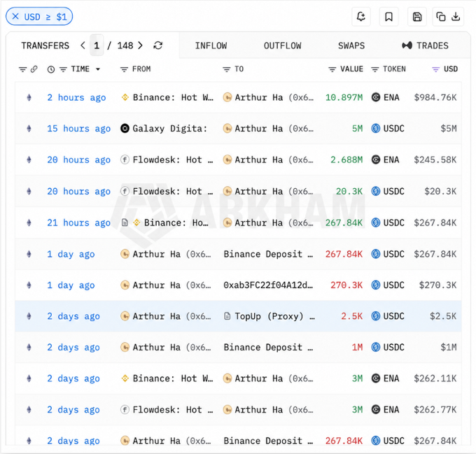Screen dimensions: 476x454
Task: Expand the TIME sort dropdown arrow
Action: click(98, 69)
